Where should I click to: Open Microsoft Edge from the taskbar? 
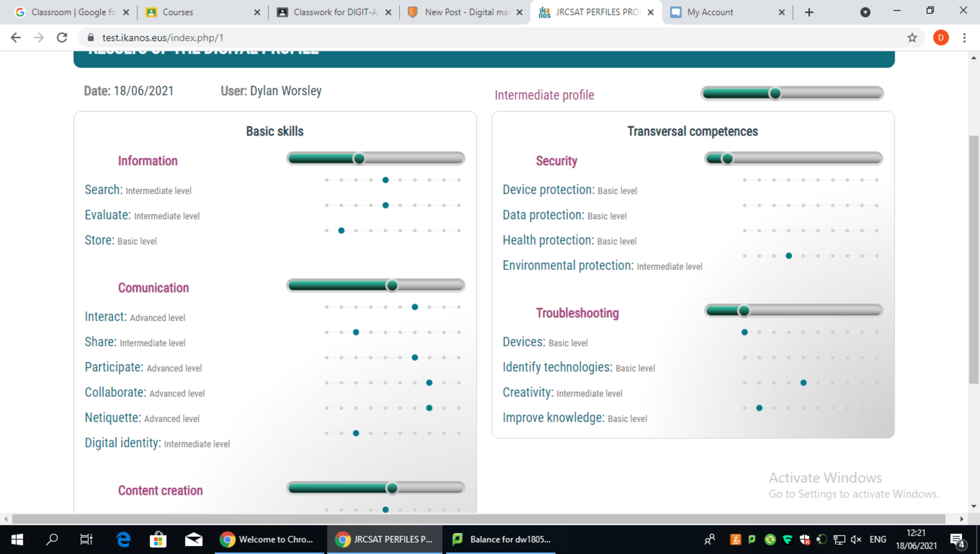tap(123, 540)
